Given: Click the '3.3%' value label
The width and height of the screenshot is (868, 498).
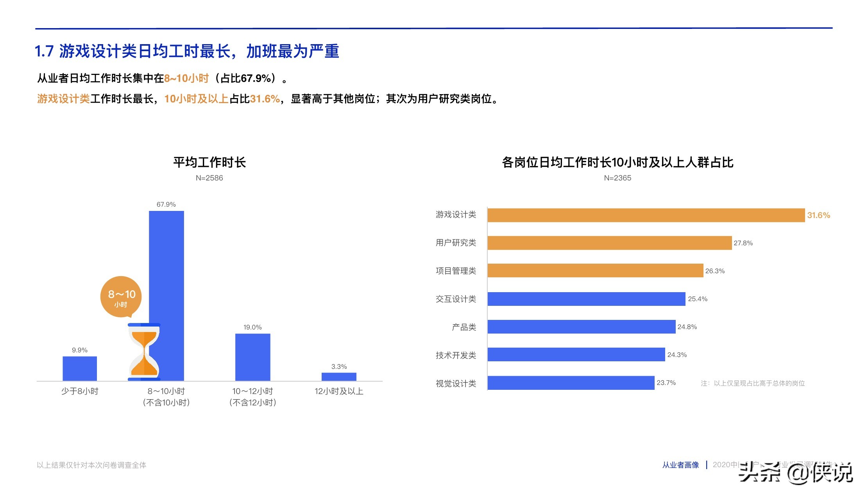Looking at the screenshot, I should click(339, 367).
